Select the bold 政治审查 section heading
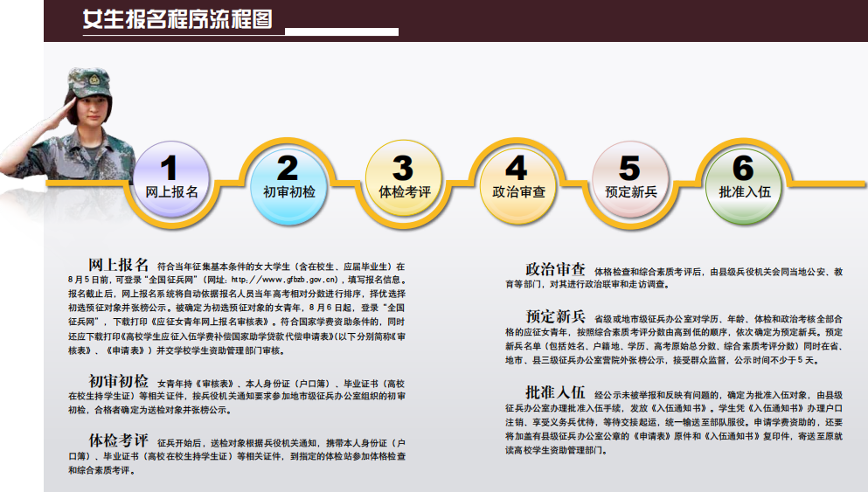The height and width of the screenshot is (492, 868). tap(555, 268)
